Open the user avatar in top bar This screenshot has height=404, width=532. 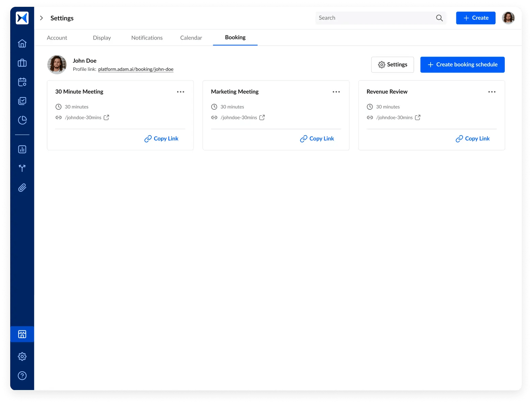point(508,18)
